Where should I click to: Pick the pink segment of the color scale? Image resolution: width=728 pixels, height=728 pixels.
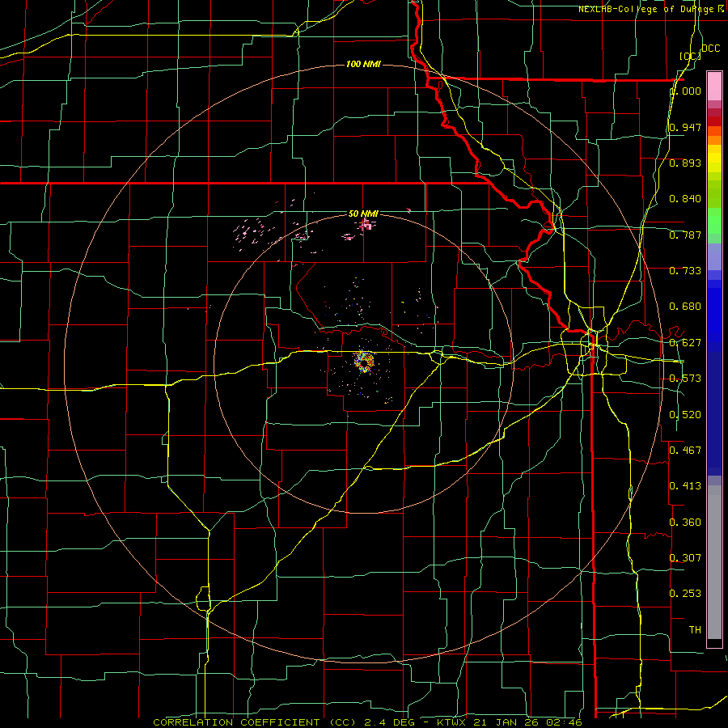714,87
